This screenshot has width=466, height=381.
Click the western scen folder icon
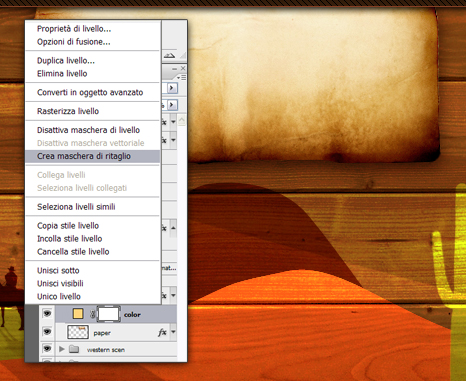74,349
